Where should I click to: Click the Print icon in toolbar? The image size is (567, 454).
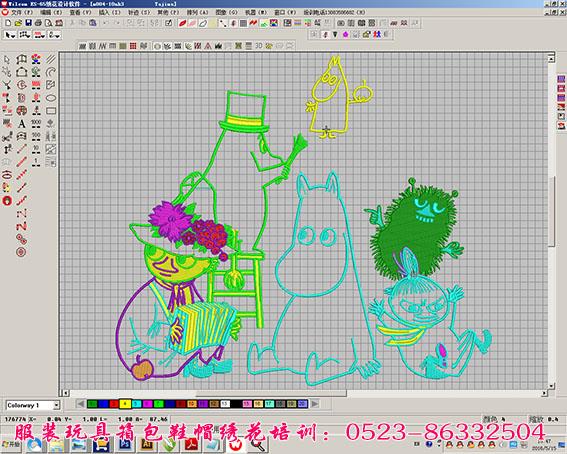pos(38,23)
